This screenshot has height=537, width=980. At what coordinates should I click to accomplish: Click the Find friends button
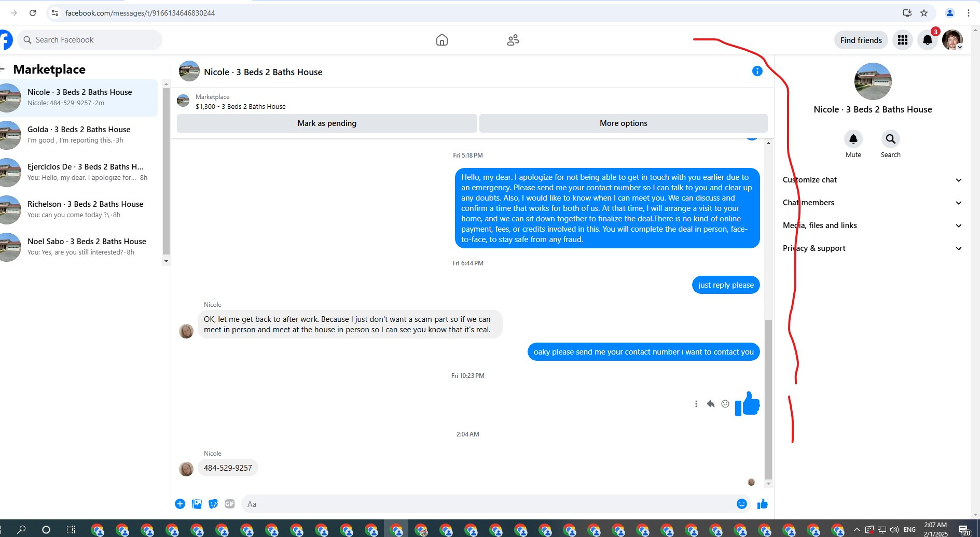pos(861,40)
